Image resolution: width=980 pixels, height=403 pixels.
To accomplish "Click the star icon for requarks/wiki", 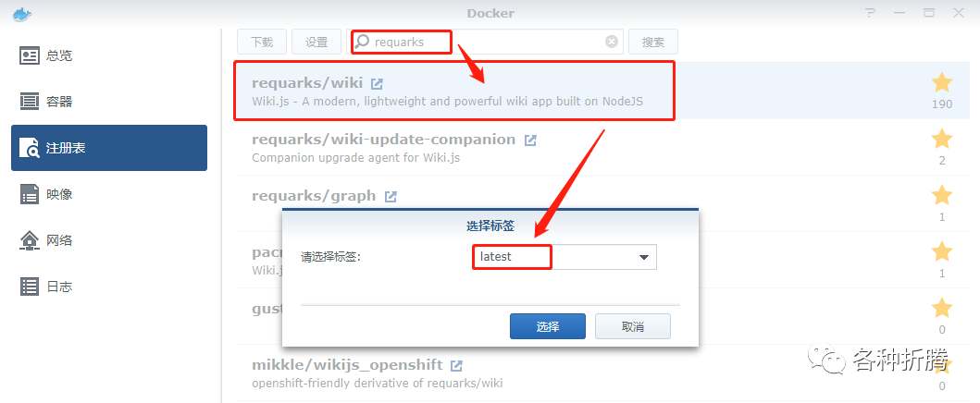I will [x=941, y=82].
